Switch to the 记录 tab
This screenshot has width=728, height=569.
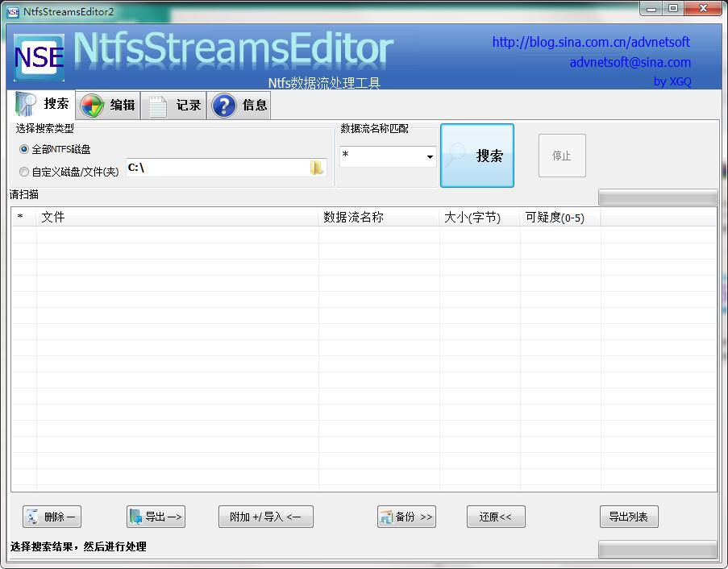(x=173, y=106)
